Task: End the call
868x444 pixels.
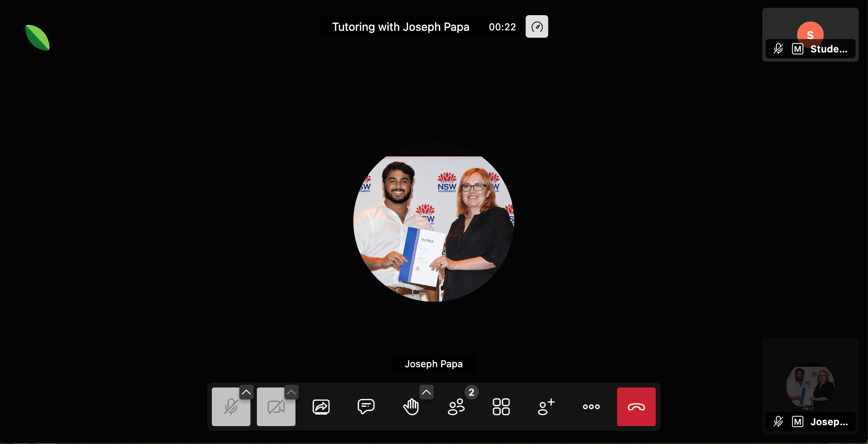Action: click(x=636, y=406)
